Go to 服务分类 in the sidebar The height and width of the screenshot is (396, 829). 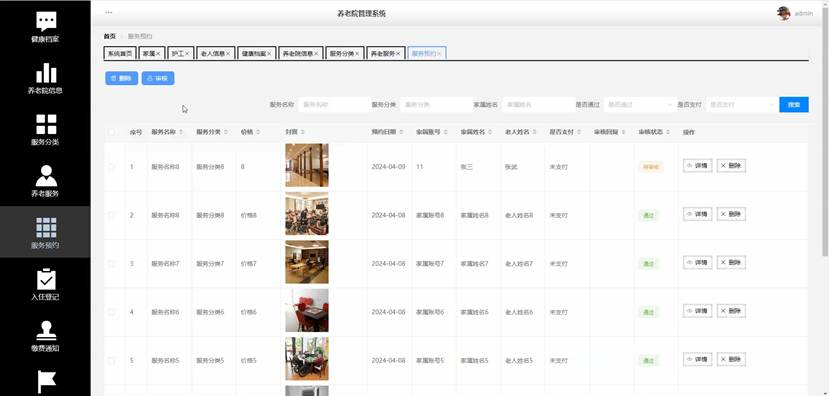pyautogui.click(x=45, y=129)
